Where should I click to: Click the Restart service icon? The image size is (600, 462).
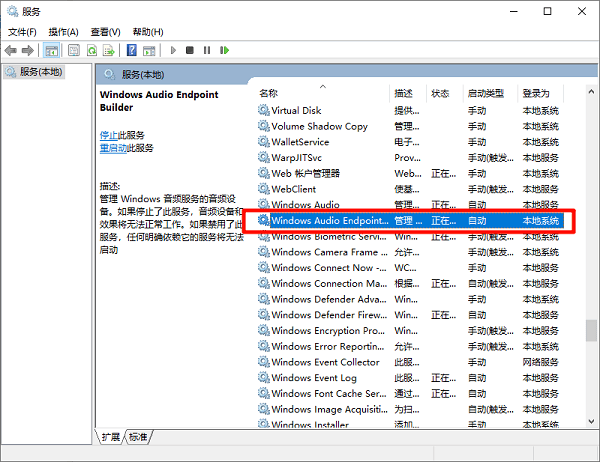(224, 50)
